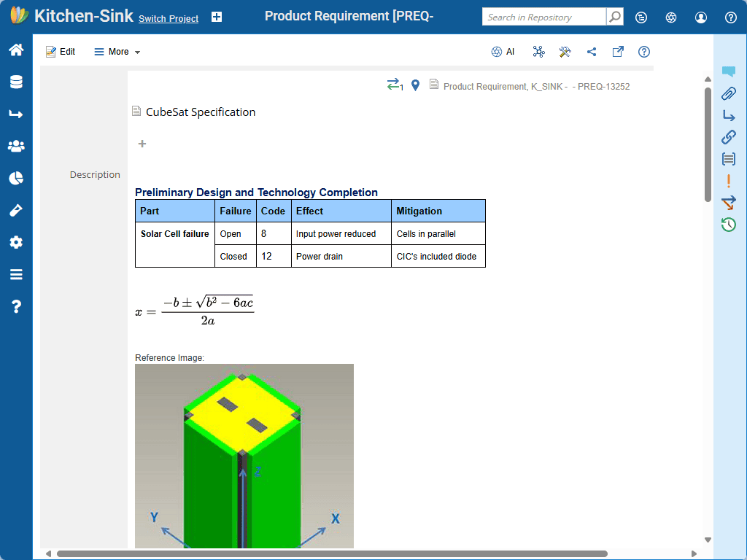Open the change history clock icon

click(728, 225)
